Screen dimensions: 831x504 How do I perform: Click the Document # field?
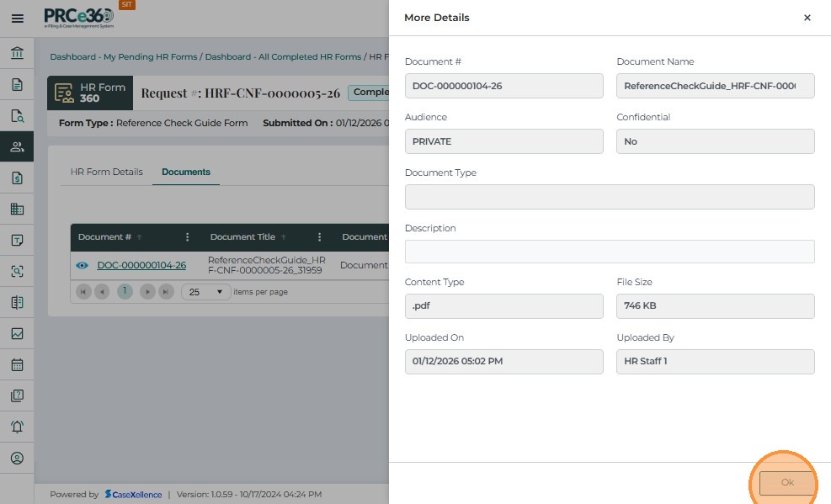coord(504,86)
